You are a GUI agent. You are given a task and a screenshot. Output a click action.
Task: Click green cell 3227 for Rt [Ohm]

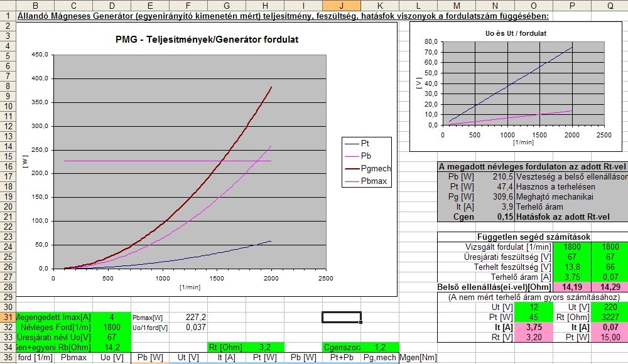point(610,317)
